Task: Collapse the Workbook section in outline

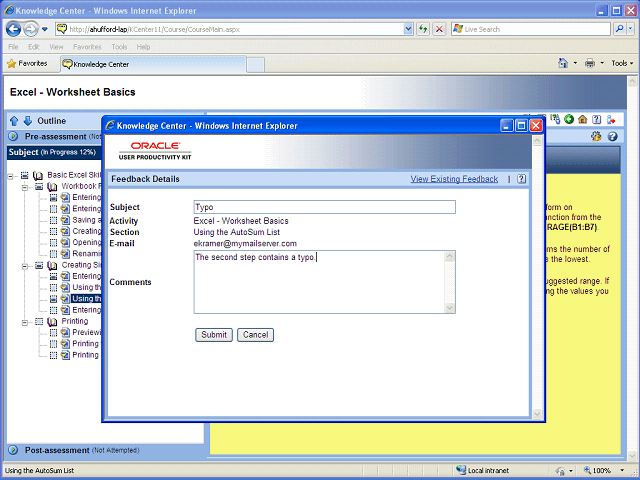Action: click(x=25, y=187)
